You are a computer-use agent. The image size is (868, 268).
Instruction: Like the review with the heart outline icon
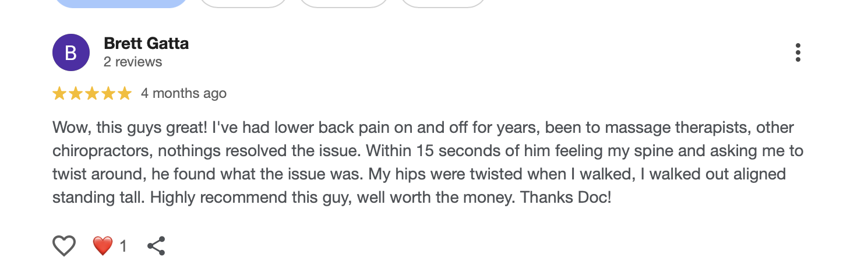(x=64, y=246)
